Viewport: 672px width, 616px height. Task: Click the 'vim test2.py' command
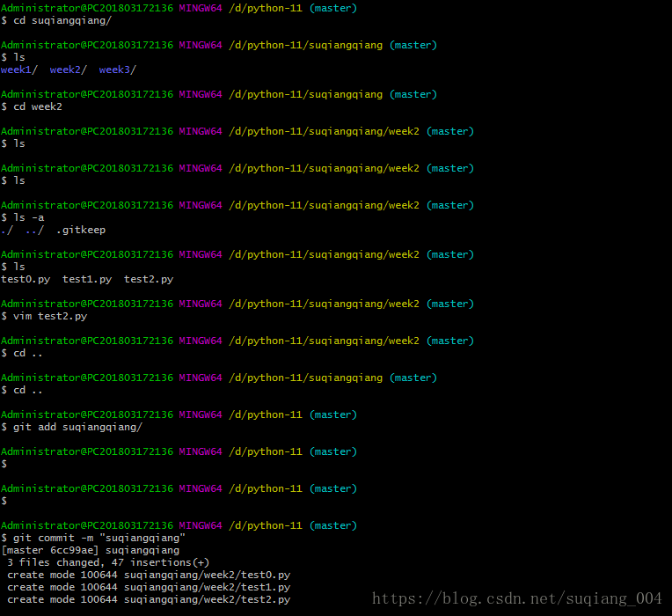point(50,316)
